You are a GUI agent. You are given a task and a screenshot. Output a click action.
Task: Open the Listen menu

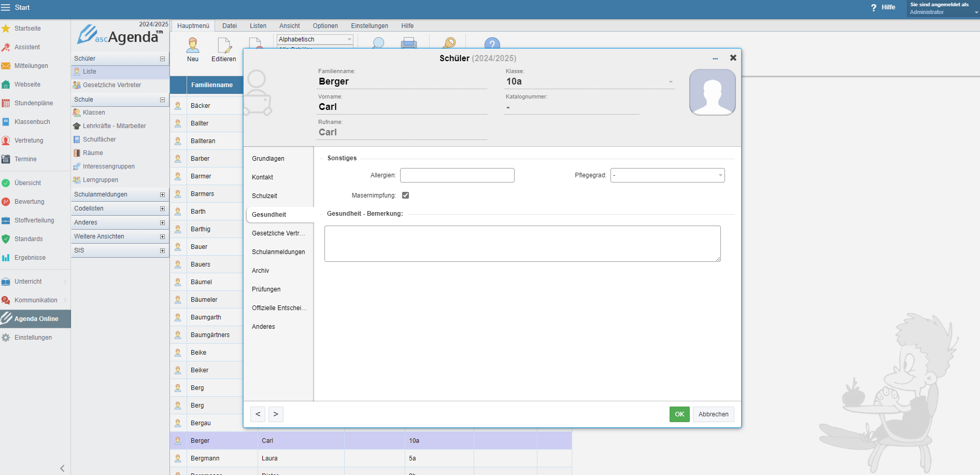tap(258, 26)
